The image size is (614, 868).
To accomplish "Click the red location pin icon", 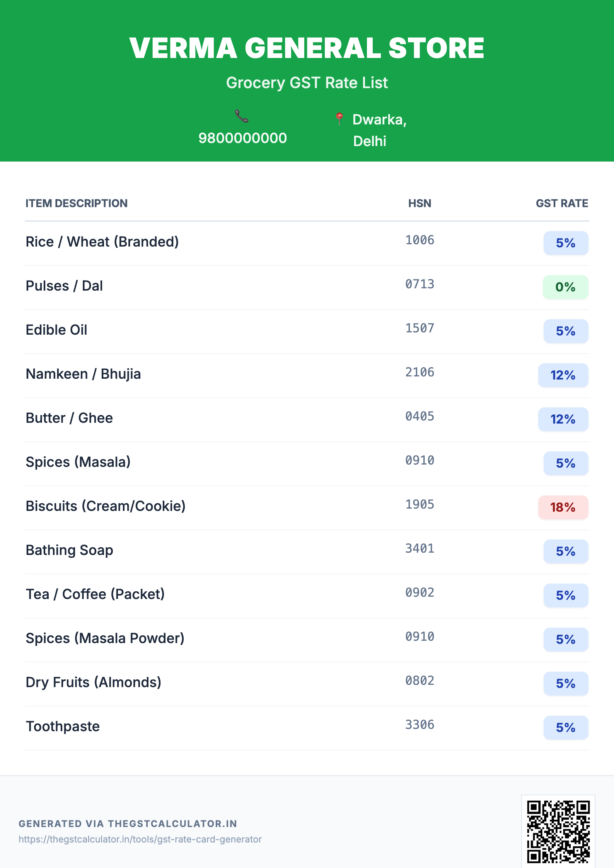I will pyautogui.click(x=339, y=119).
